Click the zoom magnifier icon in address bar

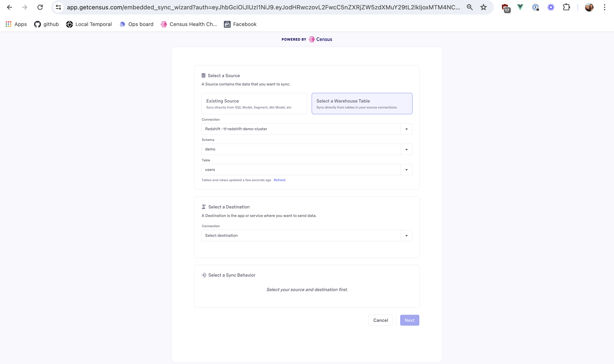[469, 7]
